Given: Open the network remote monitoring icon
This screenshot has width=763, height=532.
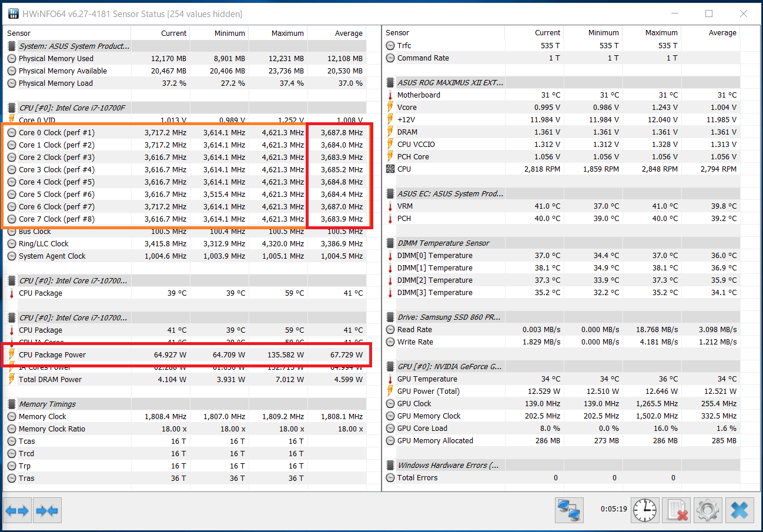Looking at the screenshot, I should coord(569,510).
